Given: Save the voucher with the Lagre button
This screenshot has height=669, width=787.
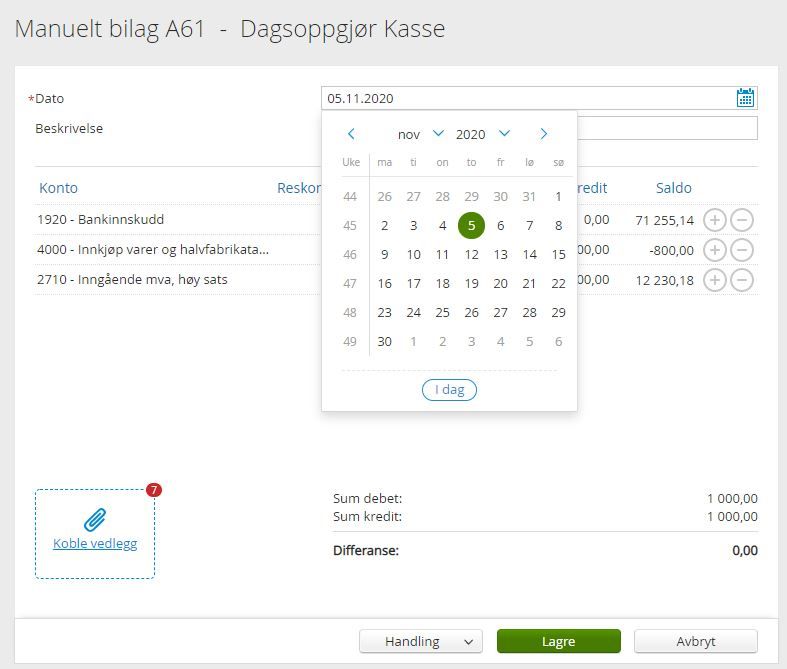Looking at the screenshot, I should (559, 641).
